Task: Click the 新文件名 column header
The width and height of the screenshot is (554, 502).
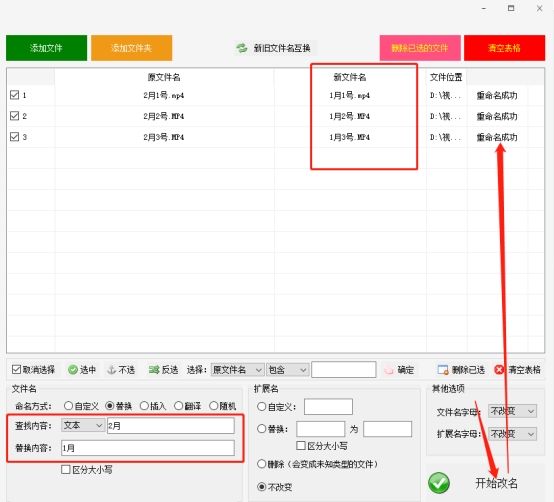Action: pyautogui.click(x=350, y=77)
